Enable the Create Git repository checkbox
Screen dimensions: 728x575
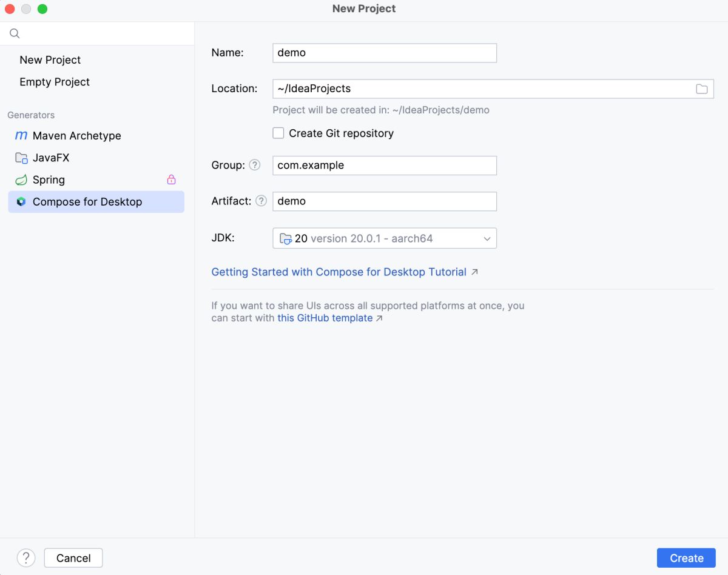278,133
